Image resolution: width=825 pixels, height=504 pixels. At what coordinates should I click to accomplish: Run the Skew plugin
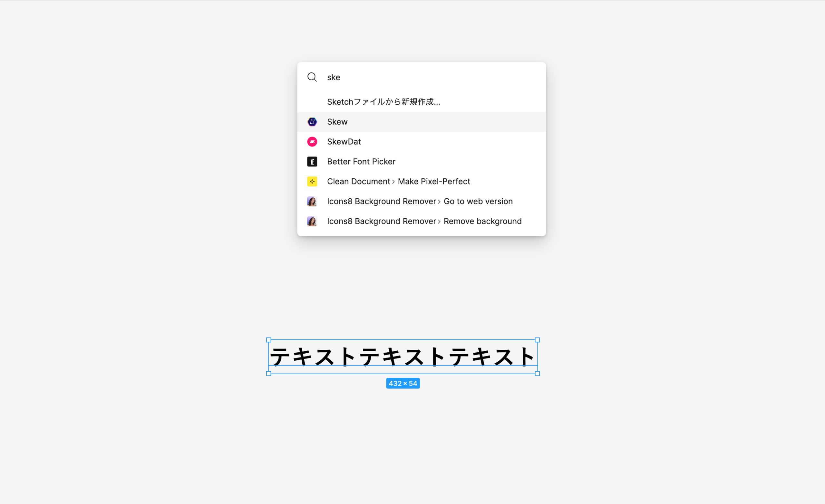pos(422,122)
